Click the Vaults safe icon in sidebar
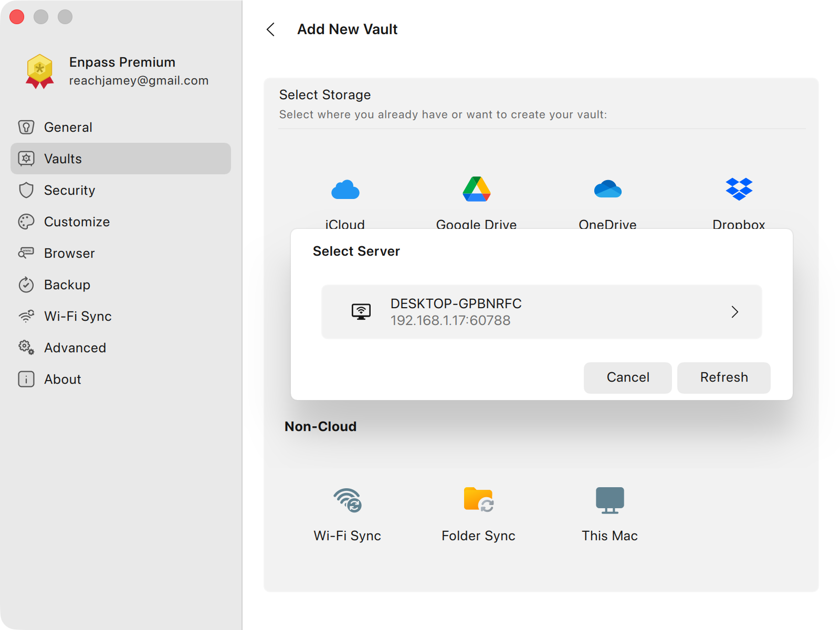Screen dimensions: 840x630 click(26, 159)
